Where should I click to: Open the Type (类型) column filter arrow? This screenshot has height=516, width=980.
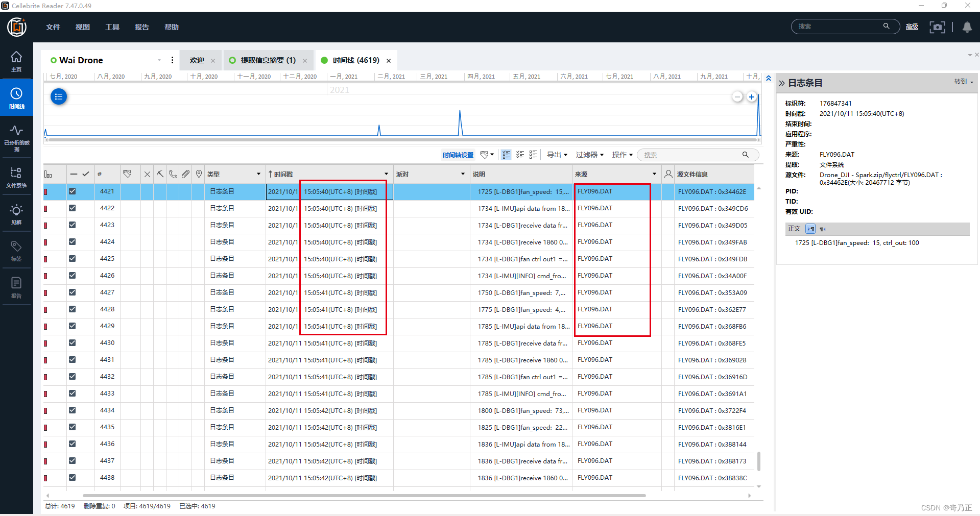(258, 174)
